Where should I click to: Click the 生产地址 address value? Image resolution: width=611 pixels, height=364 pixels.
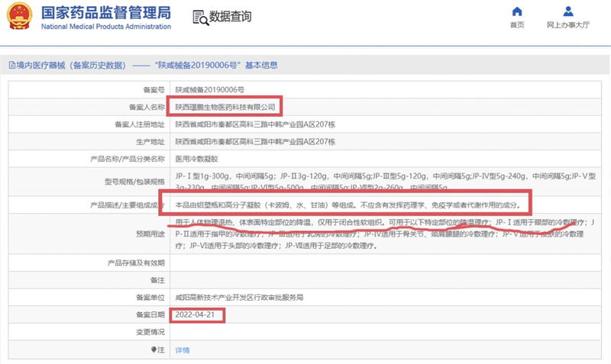pyautogui.click(x=254, y=142)
